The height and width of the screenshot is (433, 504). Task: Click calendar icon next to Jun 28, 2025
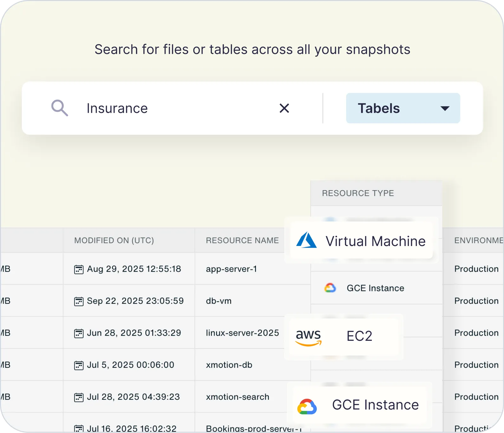click(79, 333)
